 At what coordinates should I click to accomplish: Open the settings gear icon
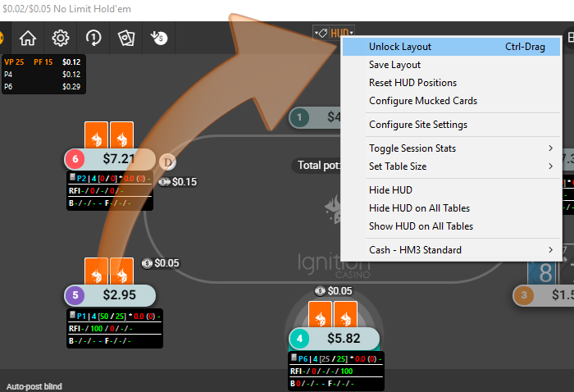61,38
